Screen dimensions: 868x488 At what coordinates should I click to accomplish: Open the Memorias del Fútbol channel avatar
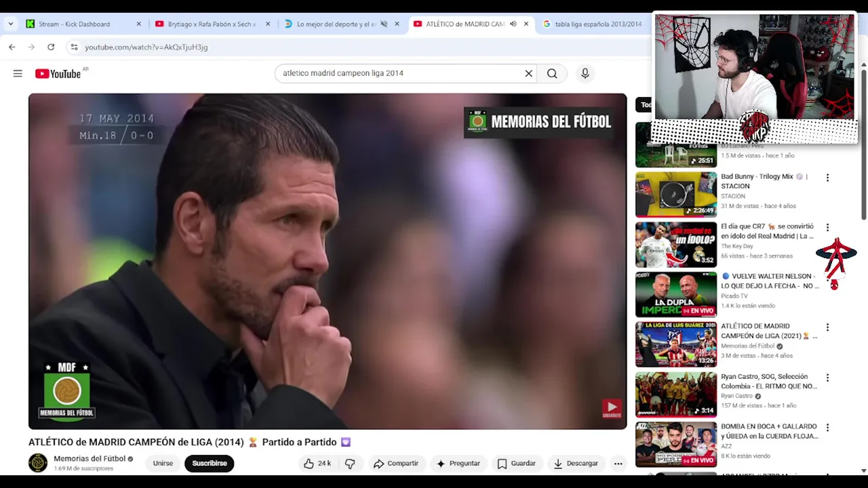point(38,463)
